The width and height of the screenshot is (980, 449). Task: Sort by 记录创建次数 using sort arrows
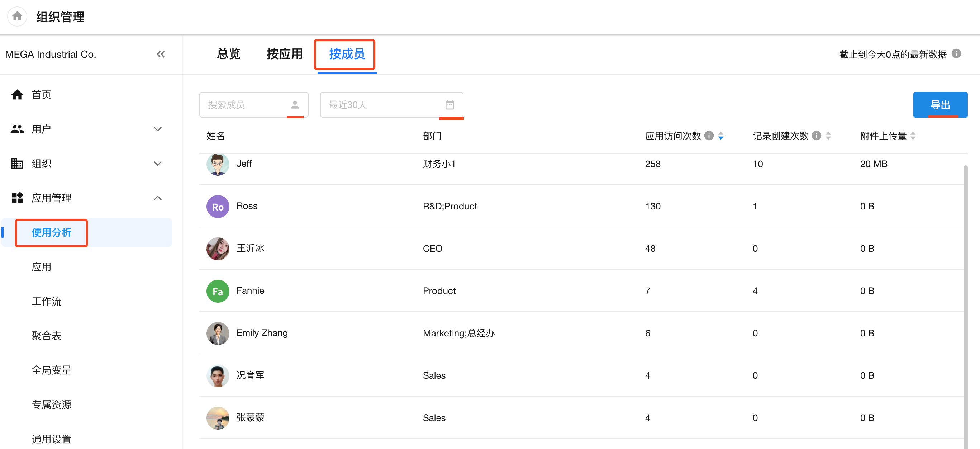coord(828,136)
